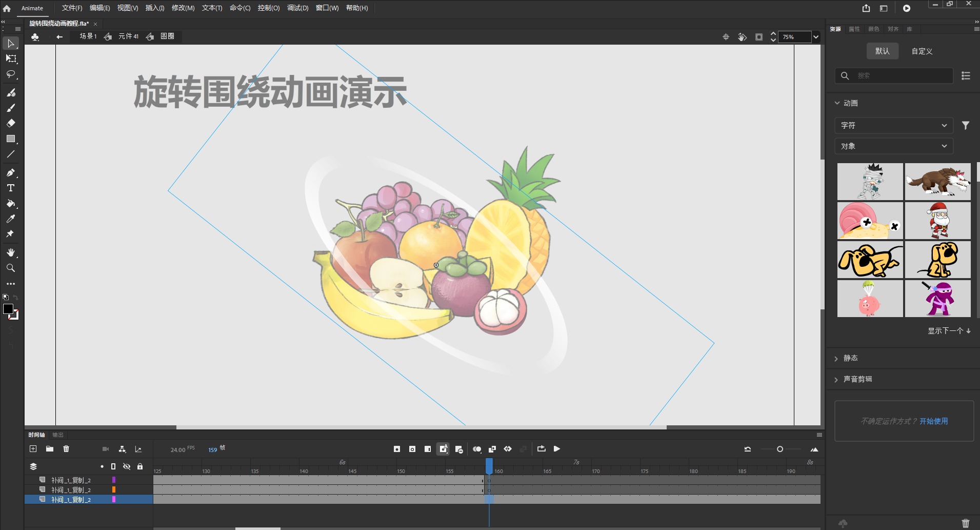The image size is (980, 530).
Task: Click the layer parenting view icon
Action: click(x=122, y=449)
